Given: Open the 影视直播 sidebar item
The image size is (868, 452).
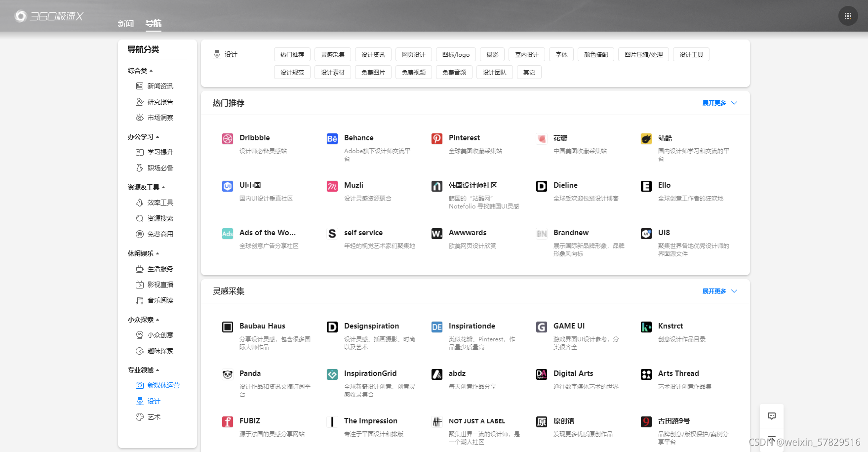Looking at the screenshot, I should (155, 285).
